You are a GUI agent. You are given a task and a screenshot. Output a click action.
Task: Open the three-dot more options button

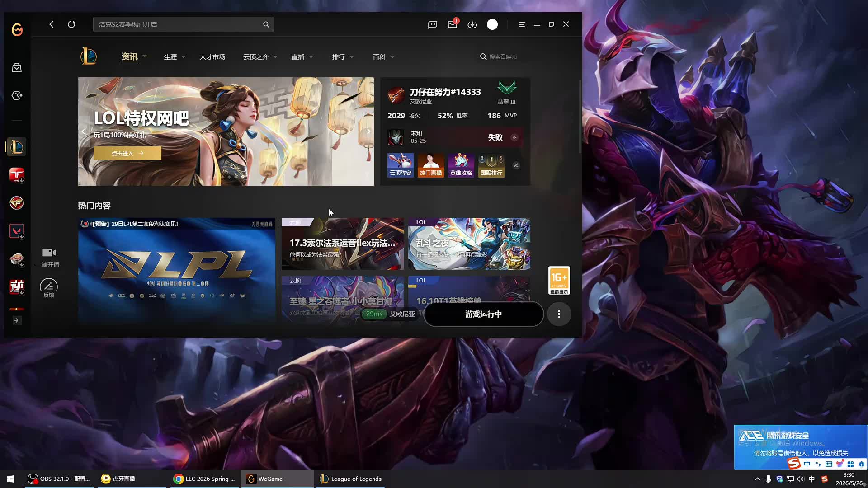(559, 314)
